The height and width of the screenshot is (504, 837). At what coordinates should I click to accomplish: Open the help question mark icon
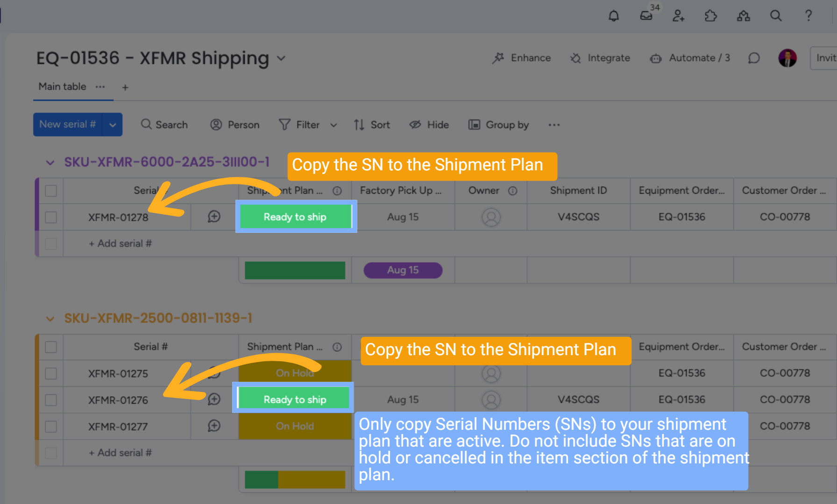pyautogui.click(x=809, y=16)
